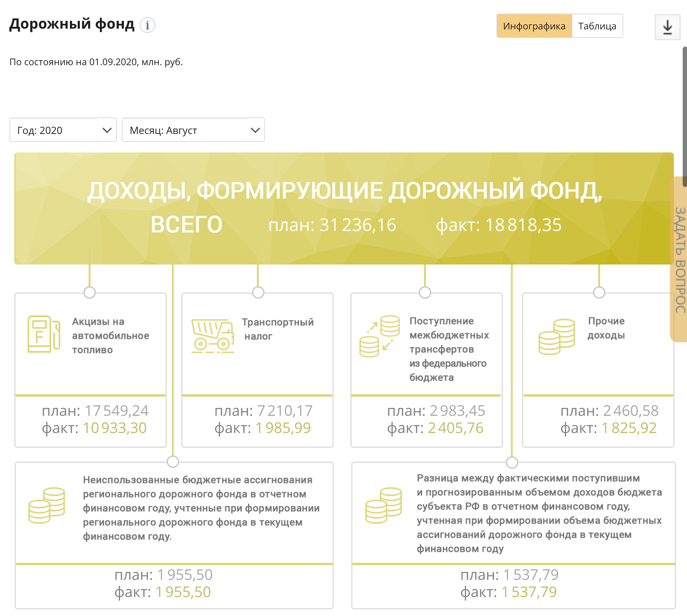Open the Год: 2020 dropdown
Screen dimensions: 687x616
point(63,130)
